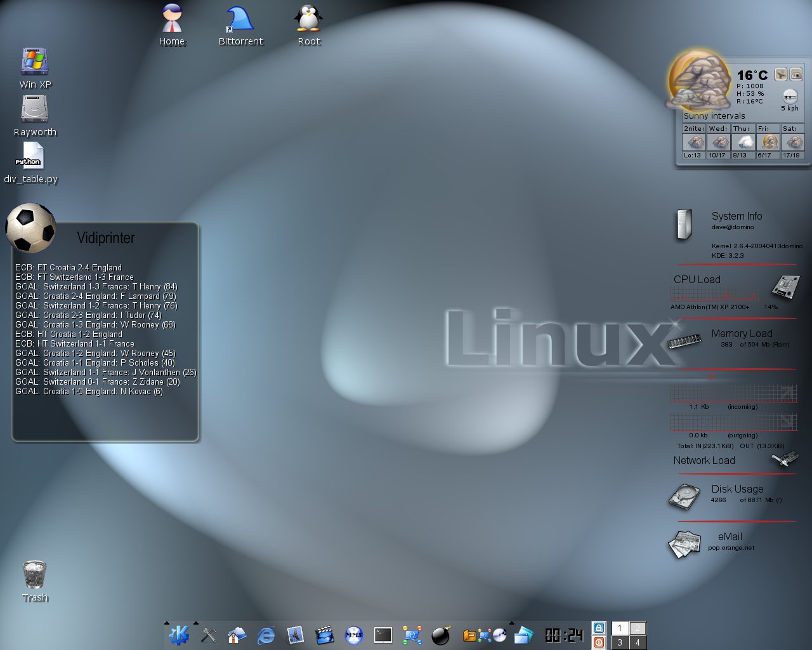Click the camera button in weather widget
The height and width of the screenshot is (650, 812).
coord(796,75)
